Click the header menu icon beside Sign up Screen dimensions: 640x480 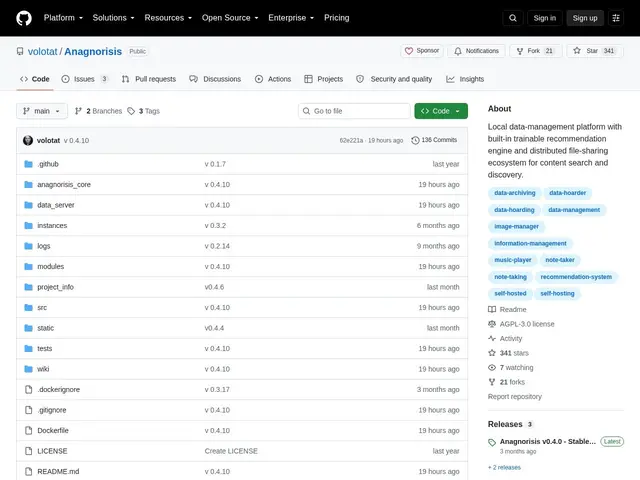(x=616, y=18)
